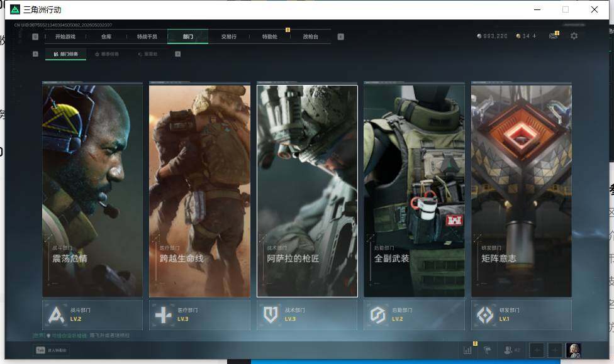
Task: Click the first empty squad slot plus
Action: (537, 350)
